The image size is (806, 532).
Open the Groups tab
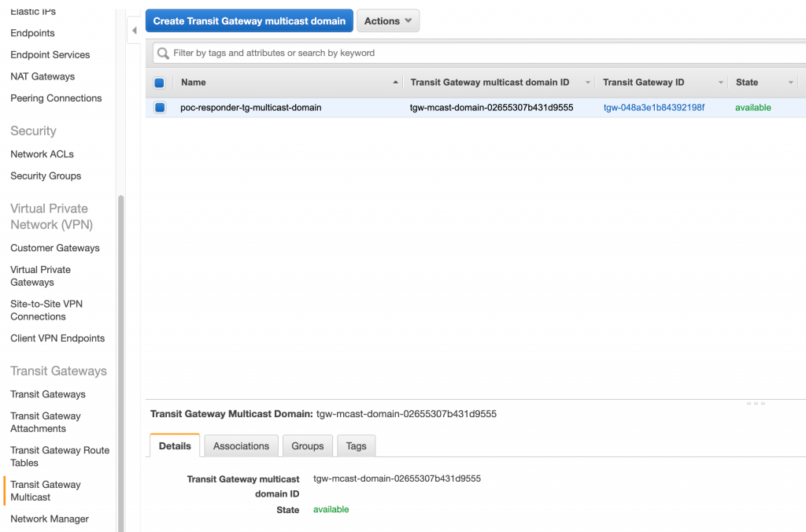click(307, 445)
